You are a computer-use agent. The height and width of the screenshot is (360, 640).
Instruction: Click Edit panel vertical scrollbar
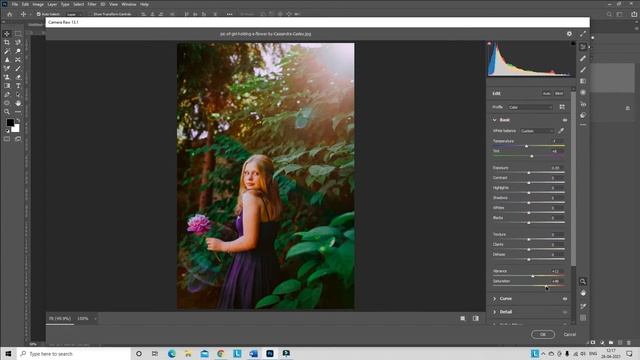pyautogui.click(x=573, y=178)
